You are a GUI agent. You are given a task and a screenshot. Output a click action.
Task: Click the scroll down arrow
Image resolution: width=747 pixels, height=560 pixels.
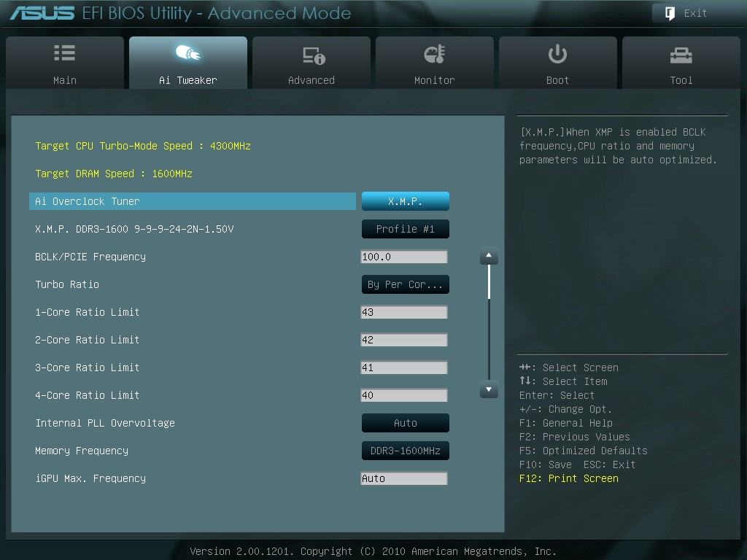(x=489, y=389)
